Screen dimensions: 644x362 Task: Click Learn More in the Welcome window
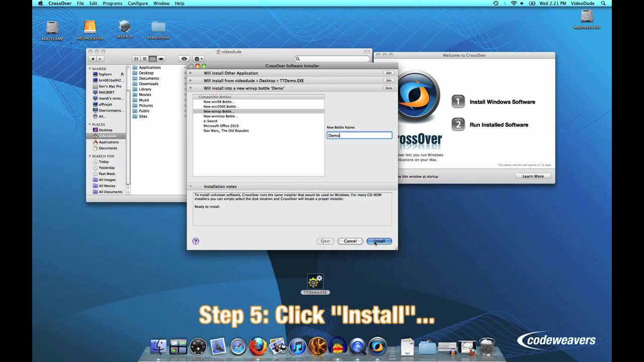coord(533,176)
